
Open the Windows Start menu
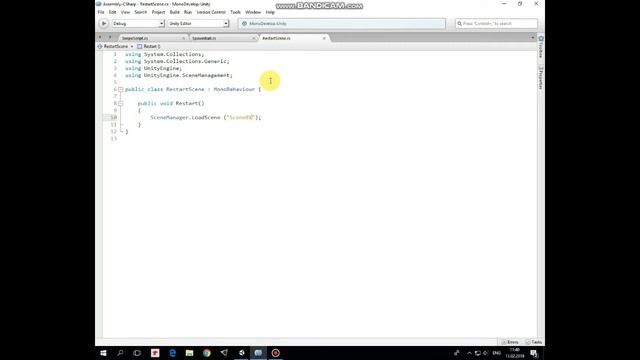pos(103,353)
